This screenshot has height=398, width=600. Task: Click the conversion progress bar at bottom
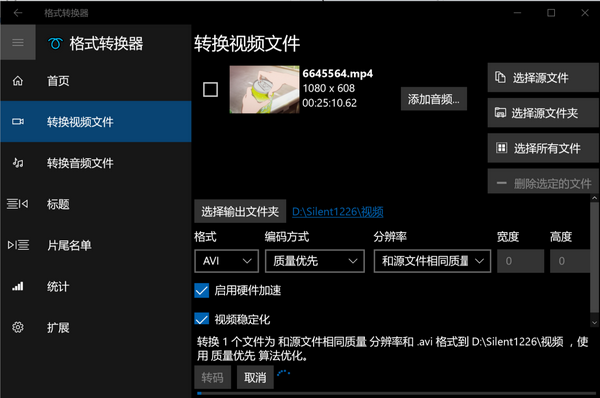pyautogui.click(x=396, y=393)
